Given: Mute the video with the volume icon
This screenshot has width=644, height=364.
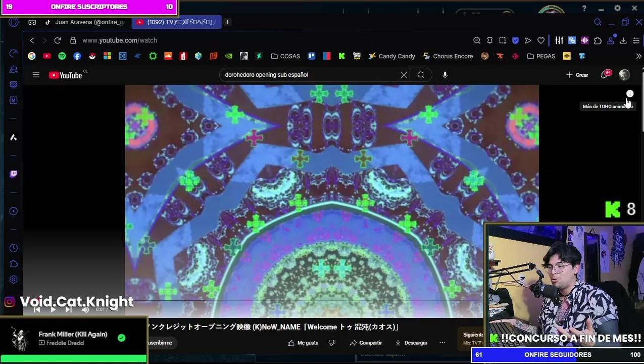Looking at the screenshot, I should pos(85,309).
